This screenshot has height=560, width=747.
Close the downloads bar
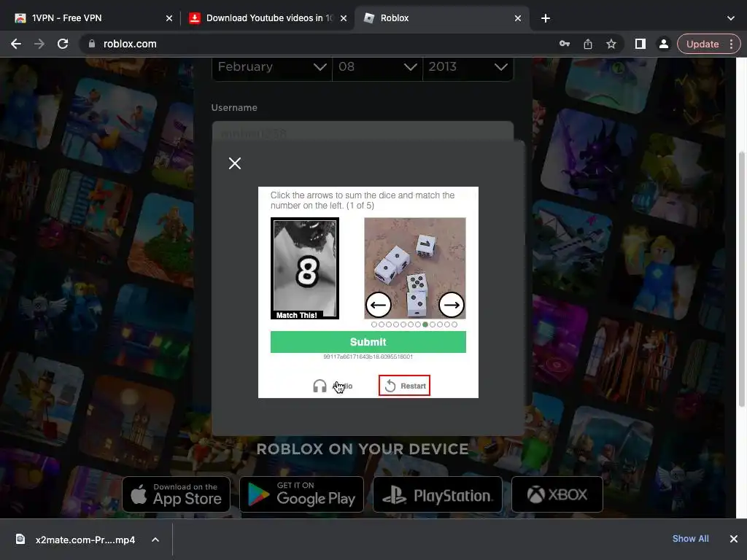coord(734,539)
